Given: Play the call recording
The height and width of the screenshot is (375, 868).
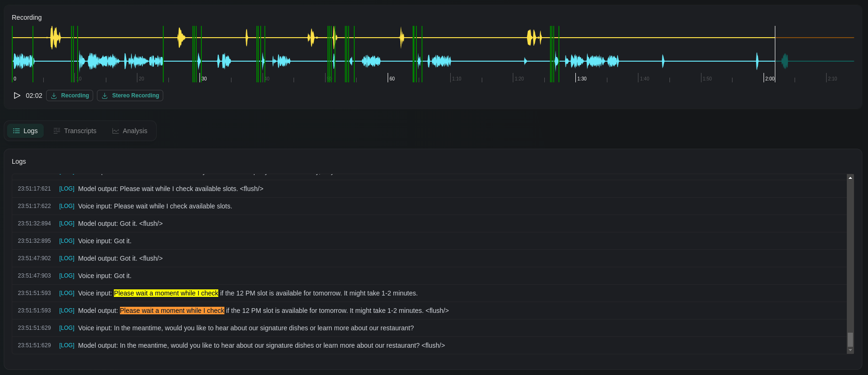Looking at the screenshot, I should [x=17, y=96].
